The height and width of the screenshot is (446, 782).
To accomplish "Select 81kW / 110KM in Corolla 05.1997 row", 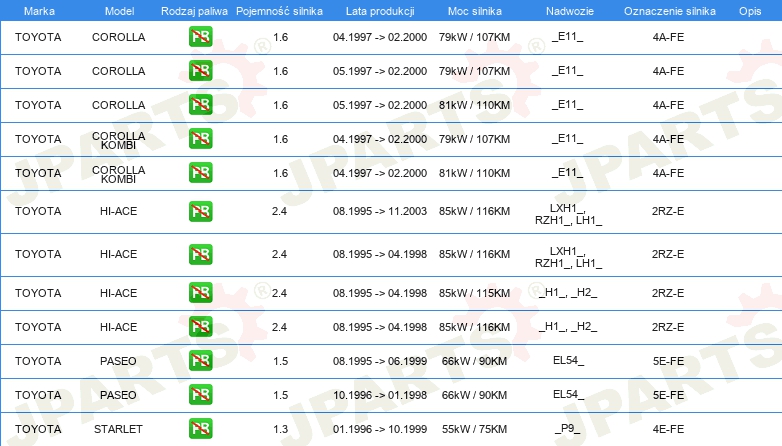I will coord(474,105).
